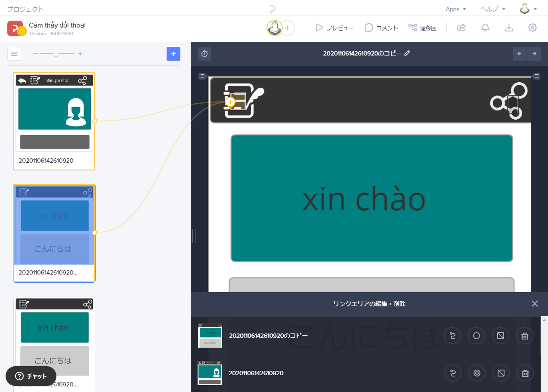Add a project member with plus circle

(x=287, y=28)
